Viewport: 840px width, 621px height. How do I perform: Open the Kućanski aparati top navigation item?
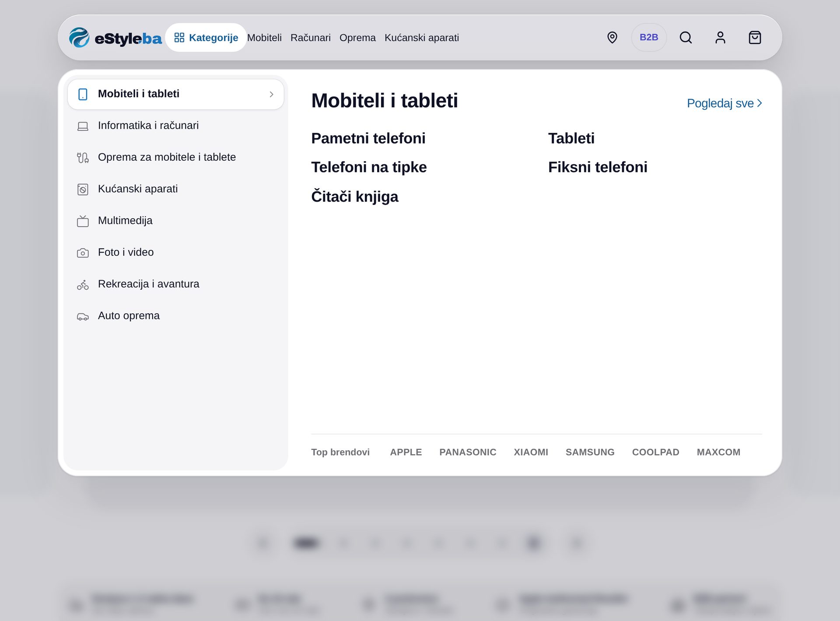(x=422, y=38)
